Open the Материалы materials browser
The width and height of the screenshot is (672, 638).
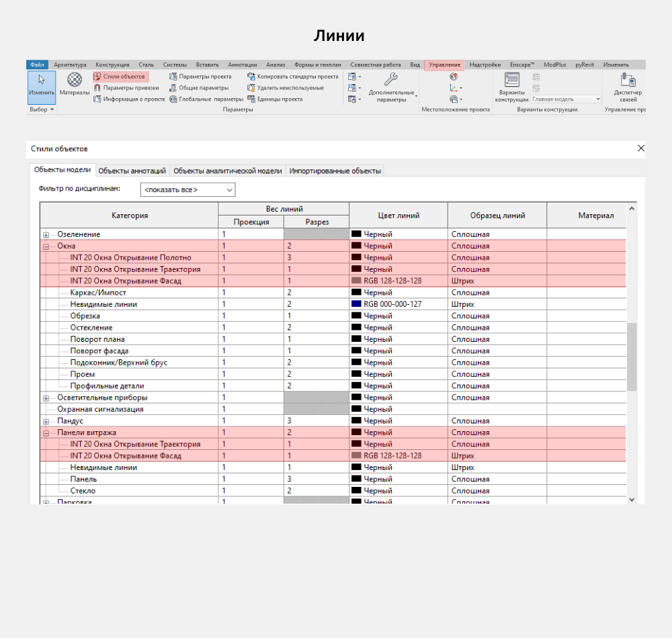click(x=75, y=84)
